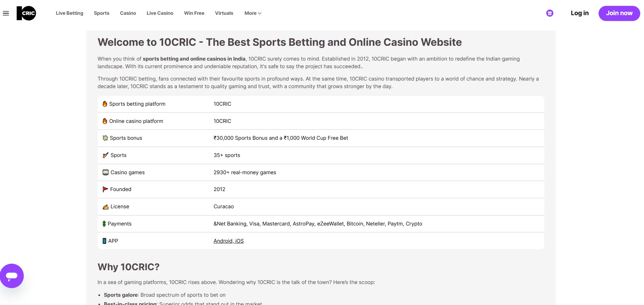Open the live chat bubble
Image resolution: width=644 pixels, height=305 pixels.
(x=12, y=276)
